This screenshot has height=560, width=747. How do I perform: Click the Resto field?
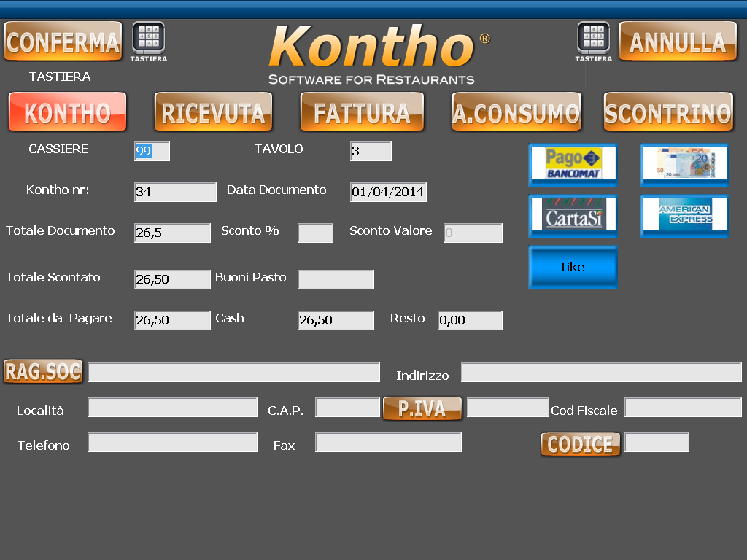(471, 321)
